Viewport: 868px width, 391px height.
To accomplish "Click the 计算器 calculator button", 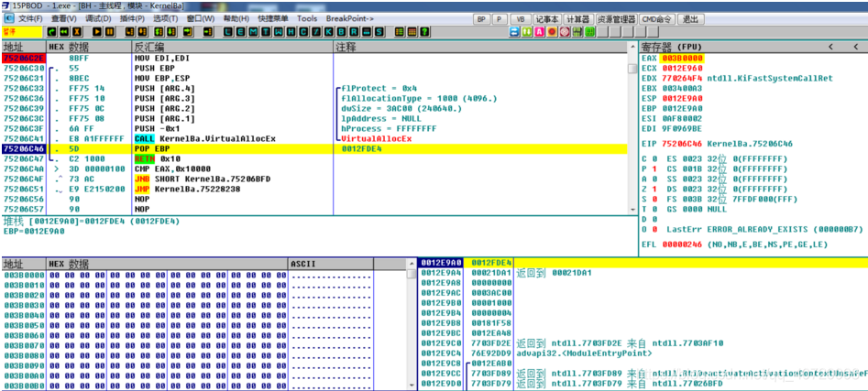I will tap(577, 18).
